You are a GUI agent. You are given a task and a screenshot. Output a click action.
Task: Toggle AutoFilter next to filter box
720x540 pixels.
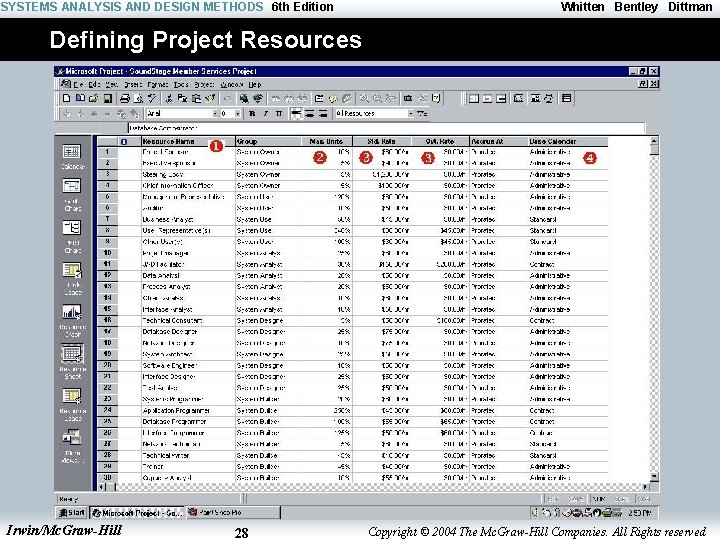click(x=422, y=113)
